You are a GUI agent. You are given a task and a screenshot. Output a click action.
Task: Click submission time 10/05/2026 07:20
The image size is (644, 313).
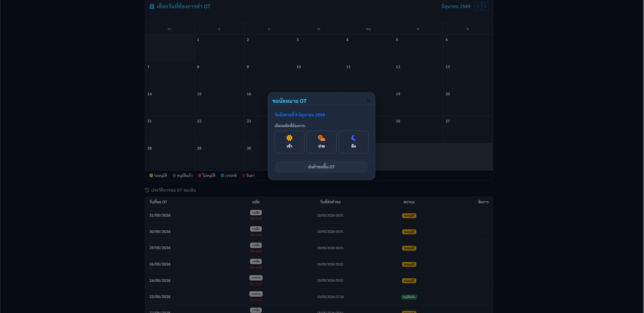point(330,297)
